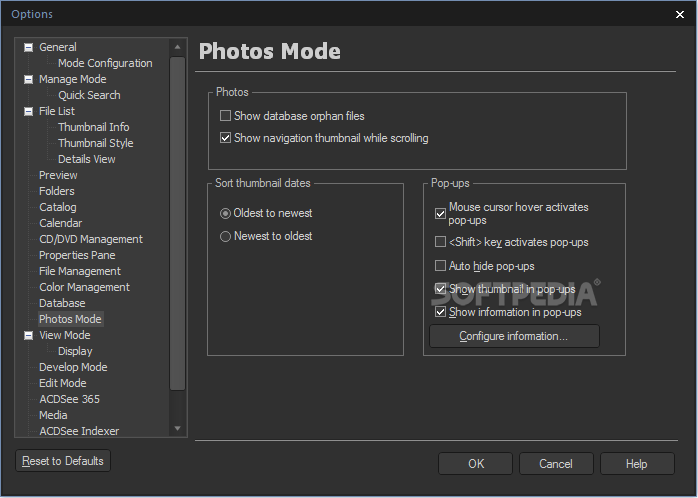Open Thumbnail Style settings
Image resolution: width=698 pixels, height=498 pixels.
pos(95,143)
